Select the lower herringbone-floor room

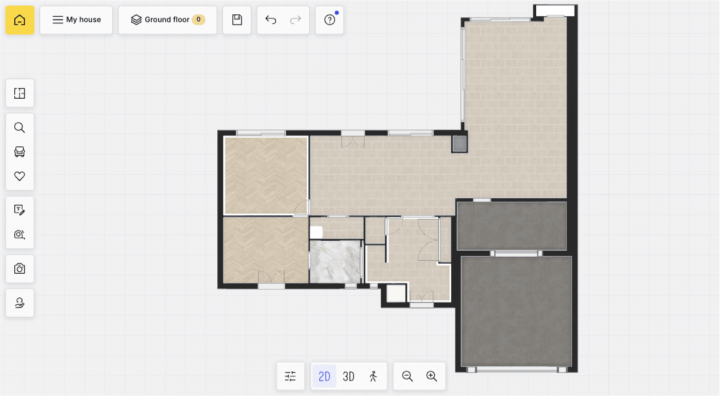point(265,250)
